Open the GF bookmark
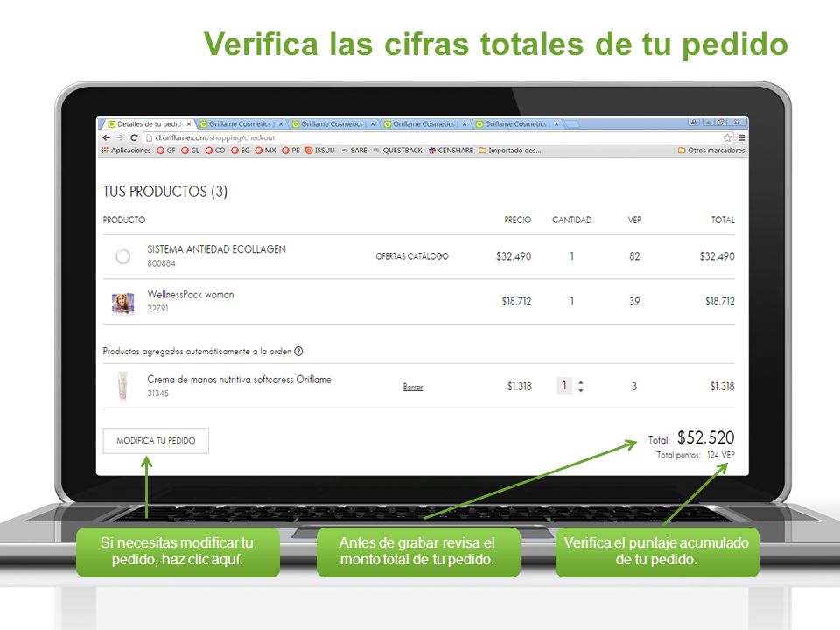 click(x=166, y=150)
